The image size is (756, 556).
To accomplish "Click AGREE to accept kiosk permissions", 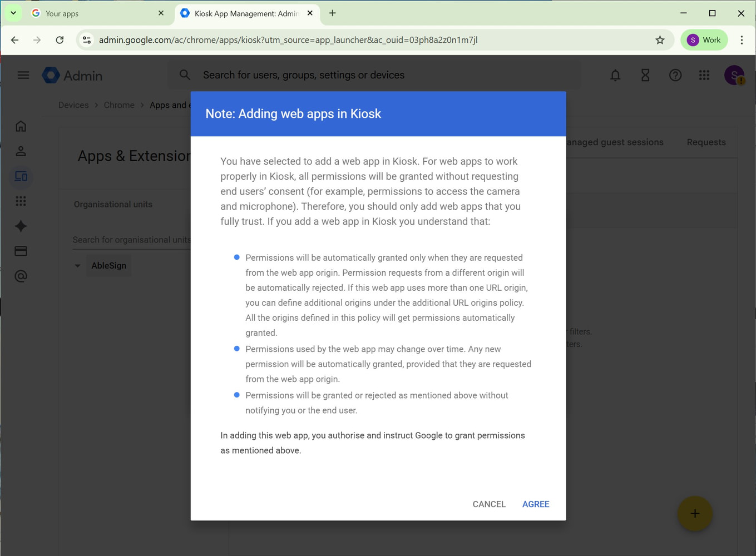I will 535,504.
